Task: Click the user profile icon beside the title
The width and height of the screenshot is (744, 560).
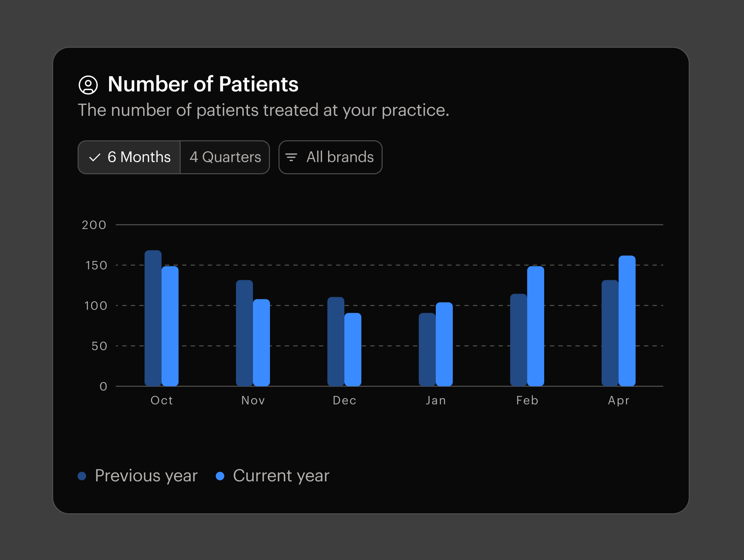Action: tap(88, 85)
